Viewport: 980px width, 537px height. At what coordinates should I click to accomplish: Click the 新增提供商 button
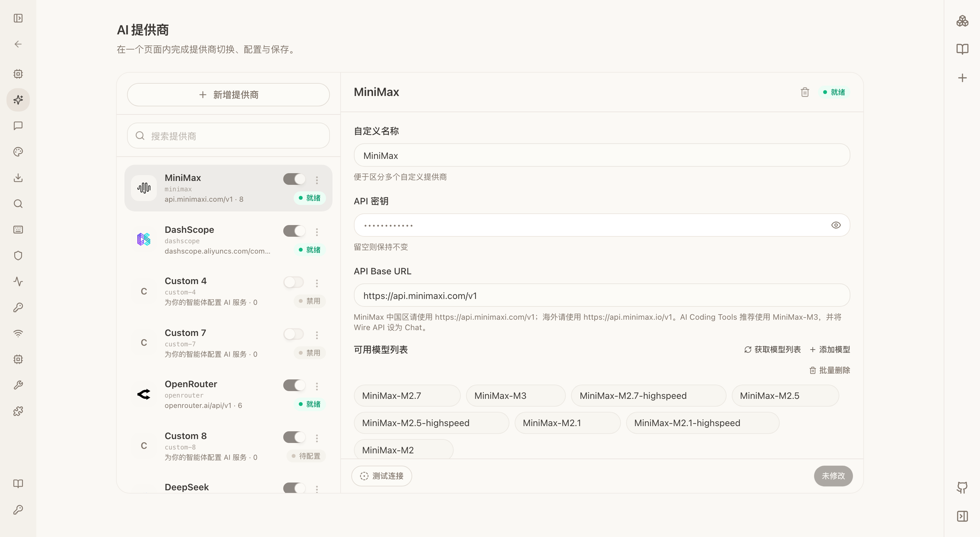point(228,95)
